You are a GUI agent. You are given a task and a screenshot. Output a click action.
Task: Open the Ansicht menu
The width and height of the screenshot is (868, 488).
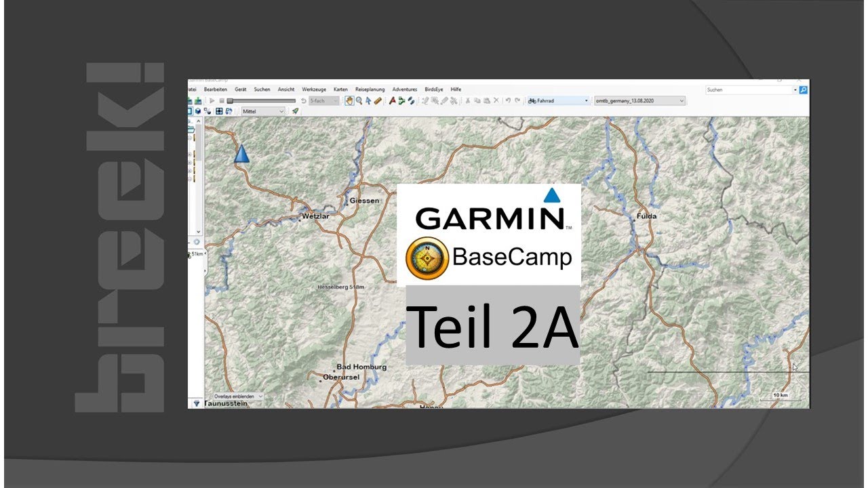pos(286,89)
